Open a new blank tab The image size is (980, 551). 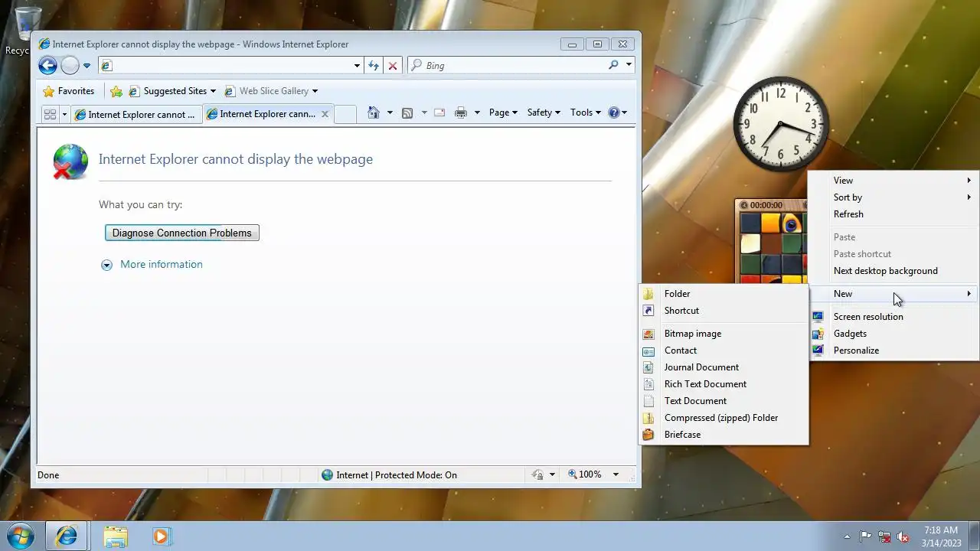coord(345,114)
